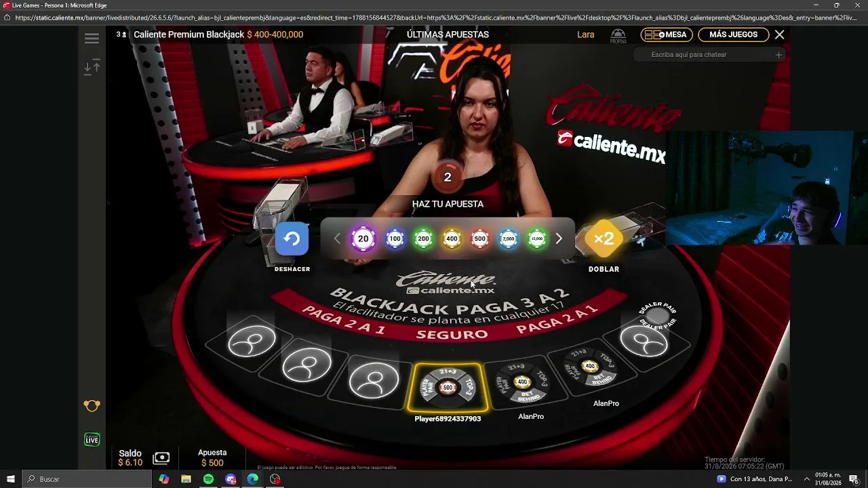Open the cashier icon next to Saldo
This screenshot has width=868, height=488.
161,458
